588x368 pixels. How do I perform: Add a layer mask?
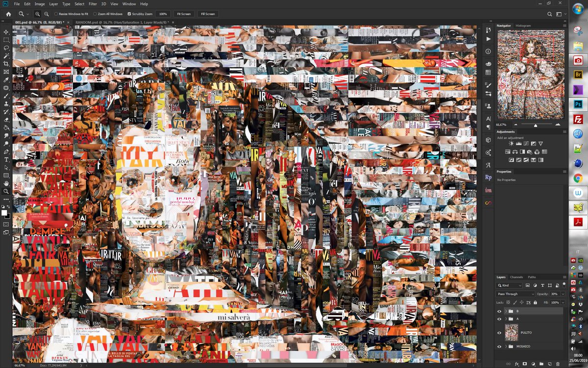[x=525, y=364]
